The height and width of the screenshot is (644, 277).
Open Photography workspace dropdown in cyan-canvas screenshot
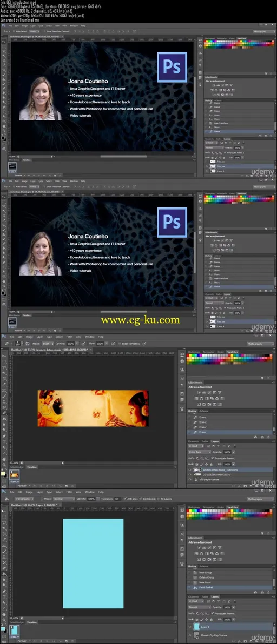tap(261, 499)
